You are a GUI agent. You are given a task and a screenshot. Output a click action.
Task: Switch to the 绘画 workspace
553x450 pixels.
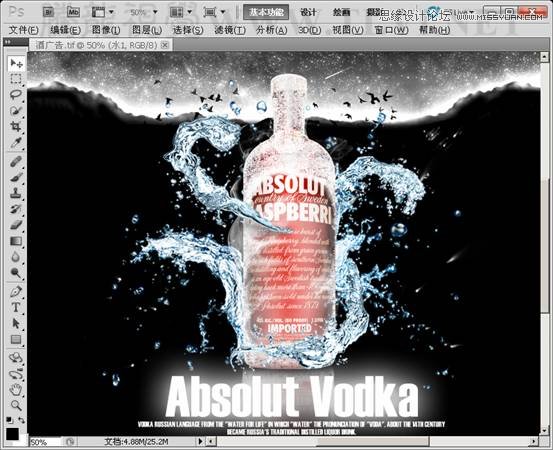341,12
